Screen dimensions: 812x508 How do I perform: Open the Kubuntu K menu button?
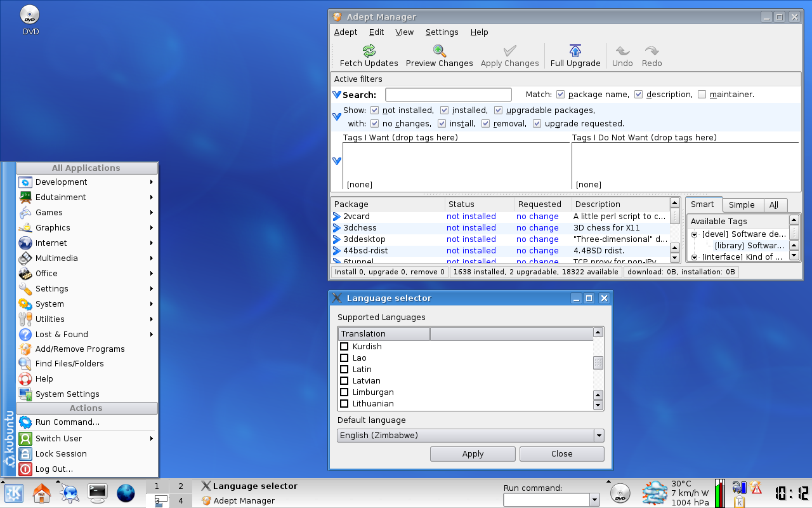click(14, 493)
